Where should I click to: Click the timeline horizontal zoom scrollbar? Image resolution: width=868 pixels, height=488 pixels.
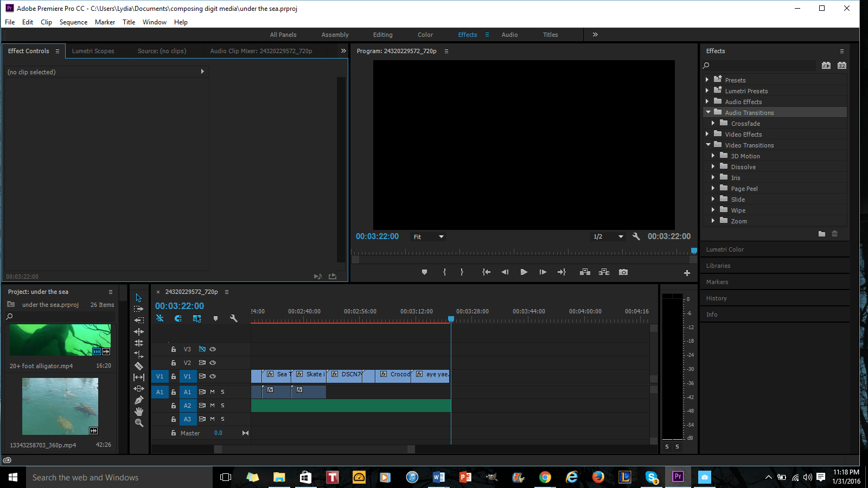(x=315, y=449)
